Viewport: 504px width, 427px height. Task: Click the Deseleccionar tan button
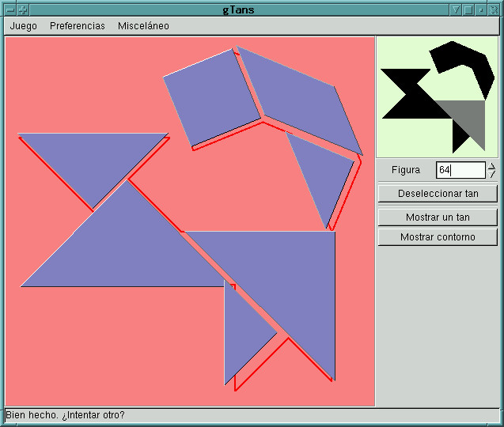point(438,194)
